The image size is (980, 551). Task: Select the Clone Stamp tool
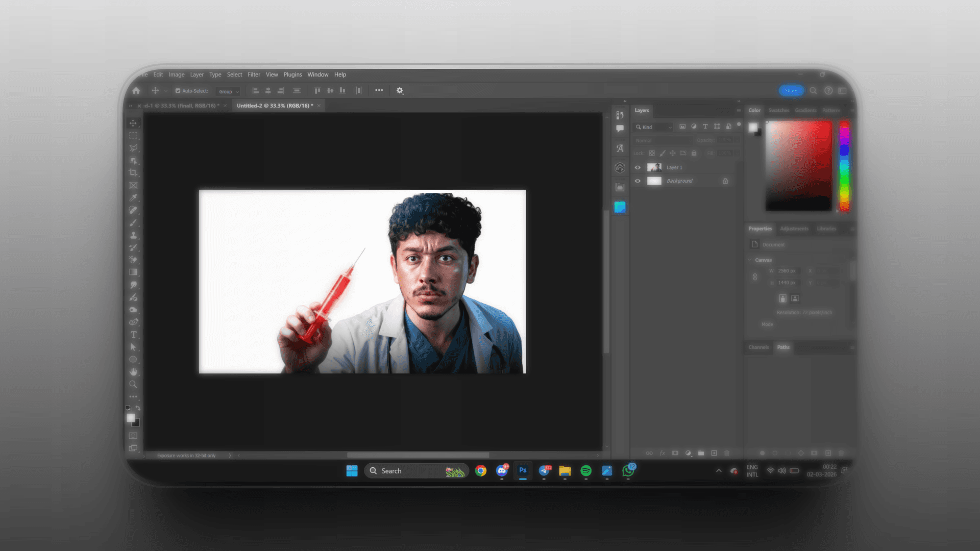pos(133,235)
